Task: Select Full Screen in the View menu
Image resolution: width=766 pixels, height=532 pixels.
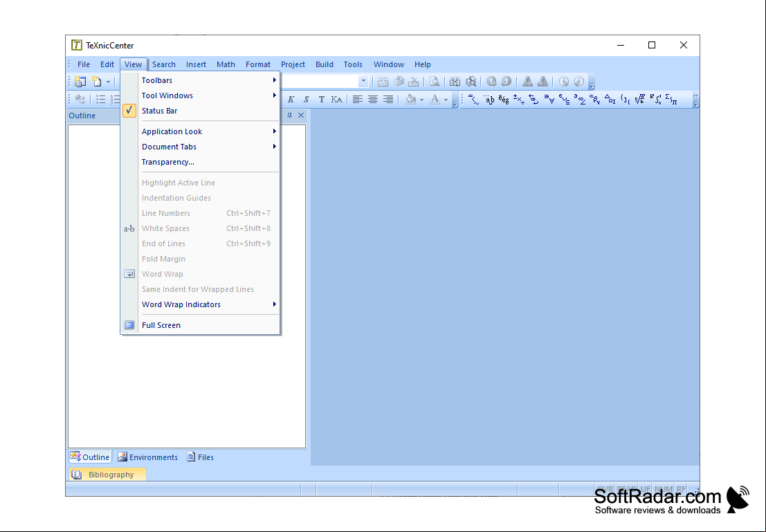Action: click(200, 325)
